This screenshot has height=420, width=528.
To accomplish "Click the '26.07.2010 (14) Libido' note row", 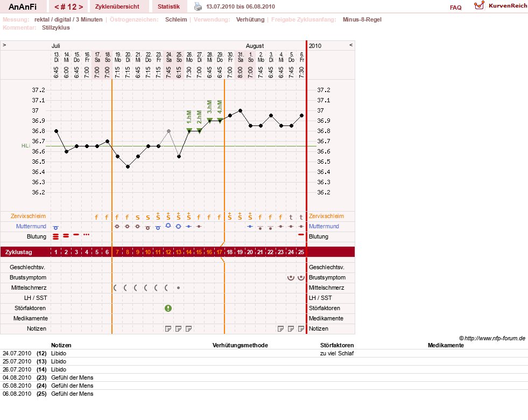I will point(264,369).
